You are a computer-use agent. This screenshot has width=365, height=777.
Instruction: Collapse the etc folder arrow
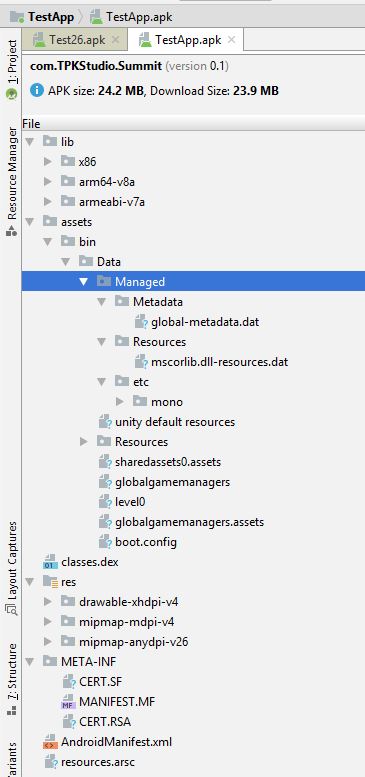coord(102,382)
